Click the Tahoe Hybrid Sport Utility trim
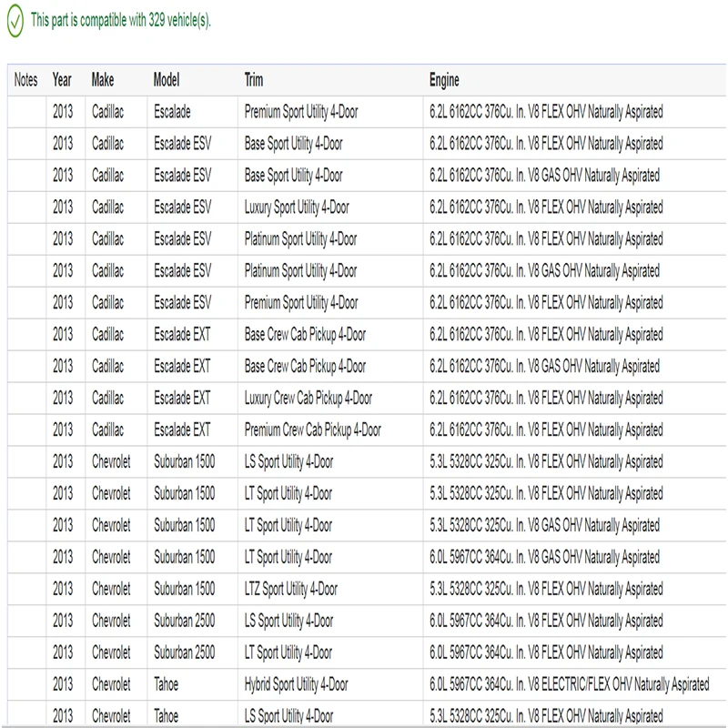The width and height of the screenshot is (728, 728). pyautogui.click(x=296, y=684)
